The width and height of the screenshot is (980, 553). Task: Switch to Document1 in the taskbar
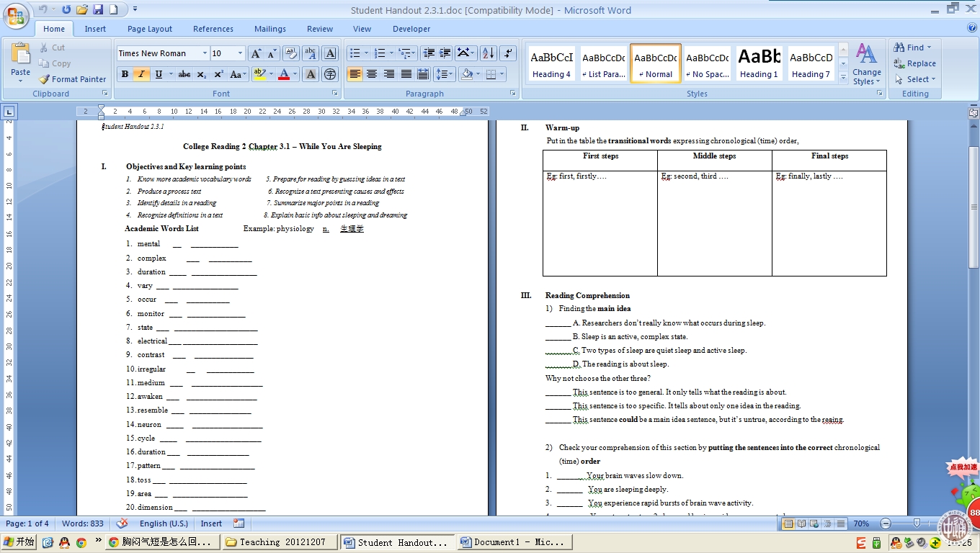(x=514, y=542)
